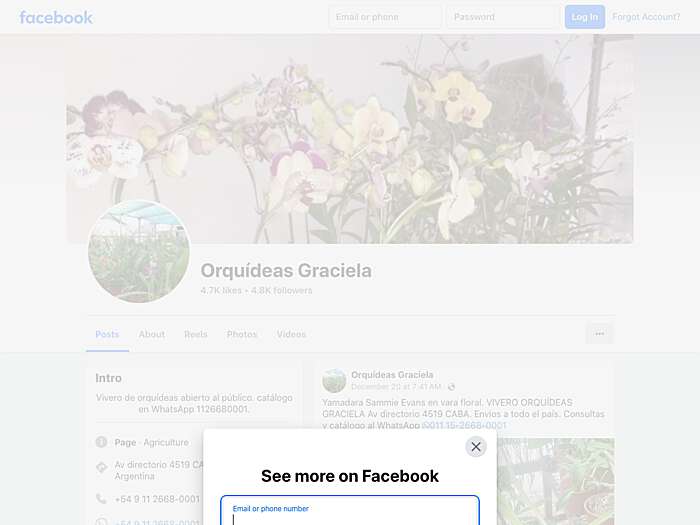700x525 pixels.
Task: Switch to the About tab
Action: coord(152,334)
